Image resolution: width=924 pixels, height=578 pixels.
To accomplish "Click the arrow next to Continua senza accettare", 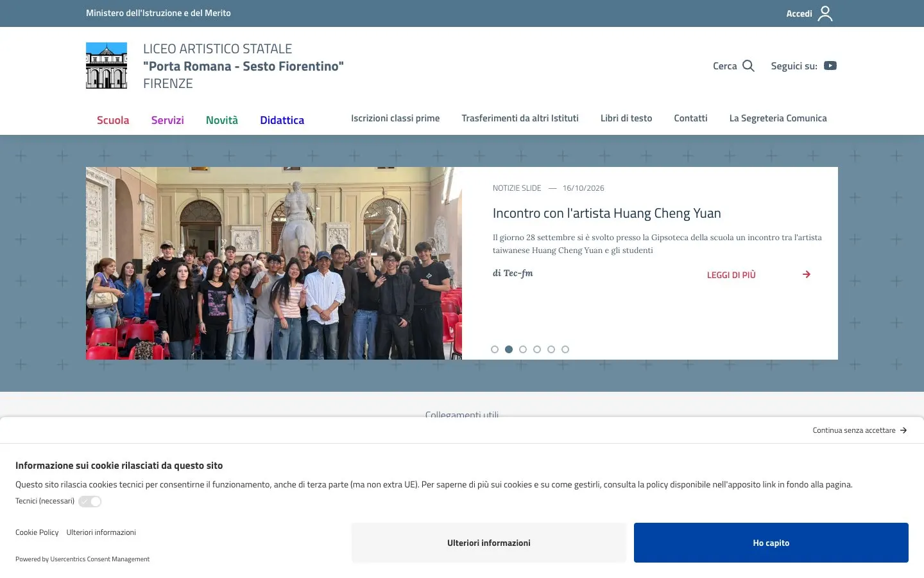I will 903,430.
